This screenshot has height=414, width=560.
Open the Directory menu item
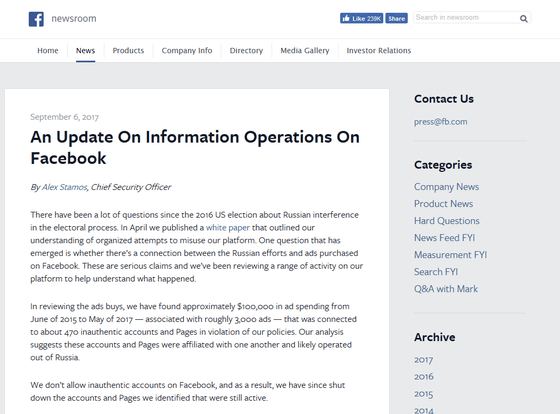pos(246,50)
